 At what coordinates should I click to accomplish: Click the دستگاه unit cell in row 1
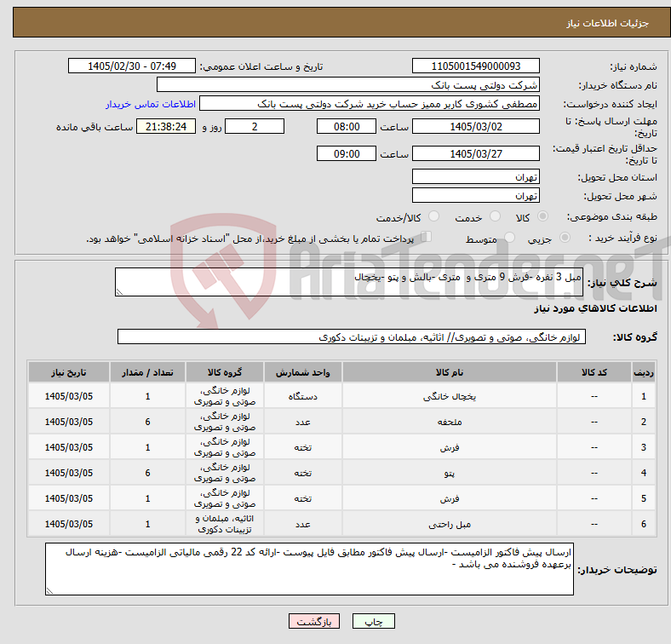pyautogui.click(x=302, y=396)
